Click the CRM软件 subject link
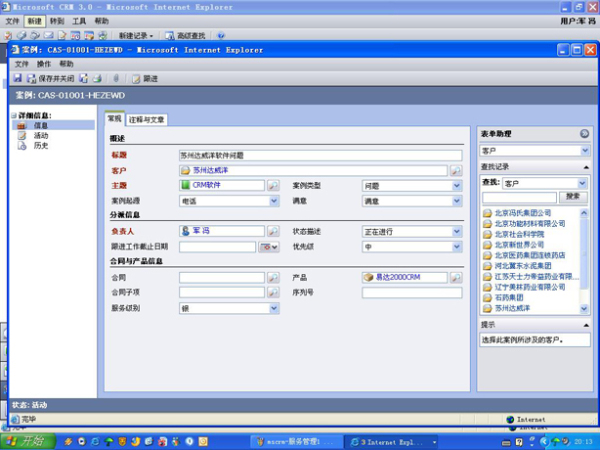600x450 pixels. click(x=207, y=185)
